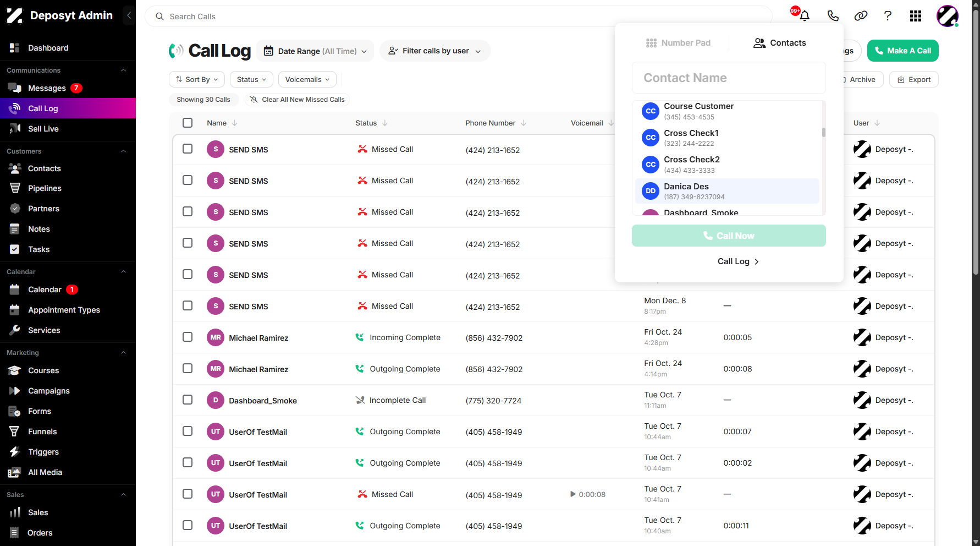Open the Filter calls by user dropdown

(x=434, y=51)
